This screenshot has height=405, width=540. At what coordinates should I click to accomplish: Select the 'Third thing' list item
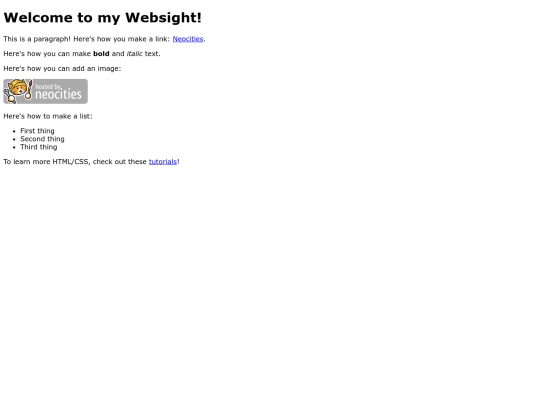(39, 147)
